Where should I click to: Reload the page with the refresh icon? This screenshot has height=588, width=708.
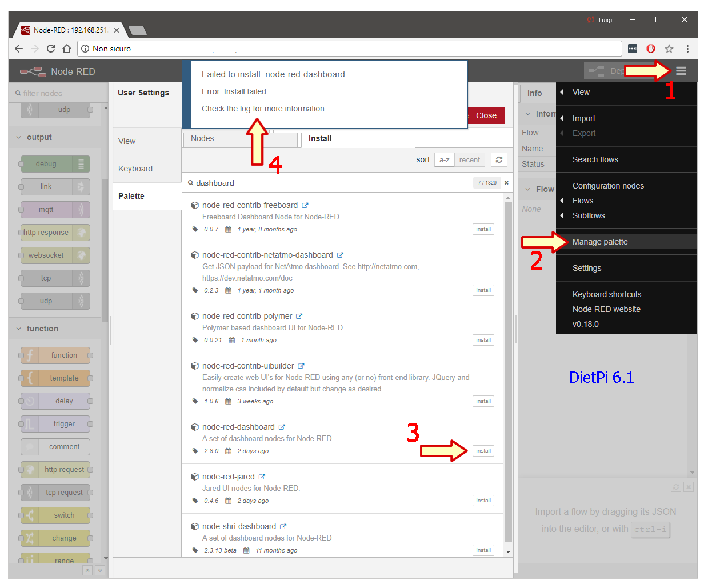(51, 49)
